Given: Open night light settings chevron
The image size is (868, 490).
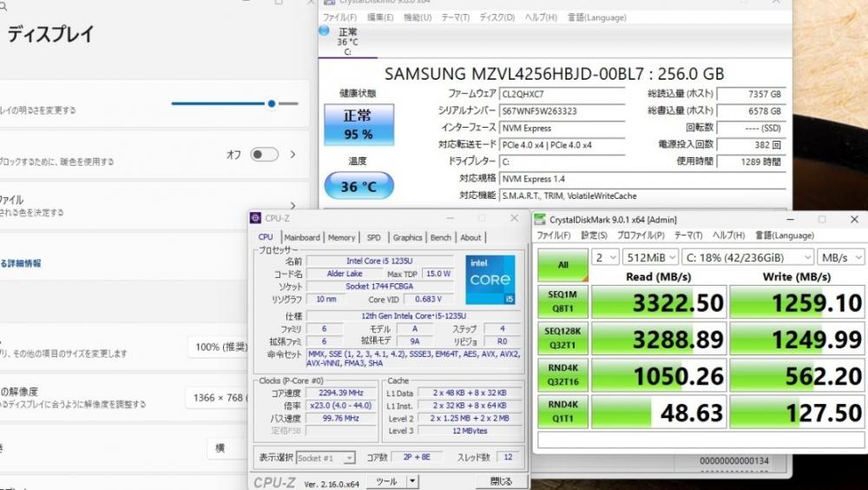Looking at the screenshot, I should click(x=293, y=155).
